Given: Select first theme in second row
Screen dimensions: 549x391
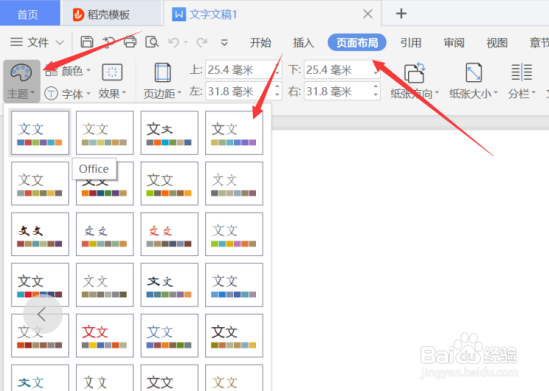Looking at the screenshot, I should 40,183.
